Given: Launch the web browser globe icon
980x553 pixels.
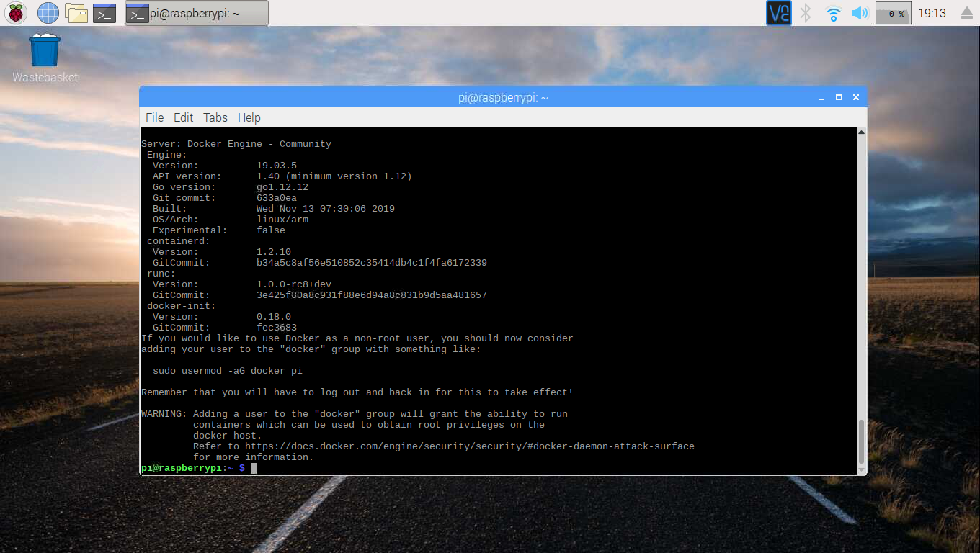Looking at the screenshot, I should (48, 13).
